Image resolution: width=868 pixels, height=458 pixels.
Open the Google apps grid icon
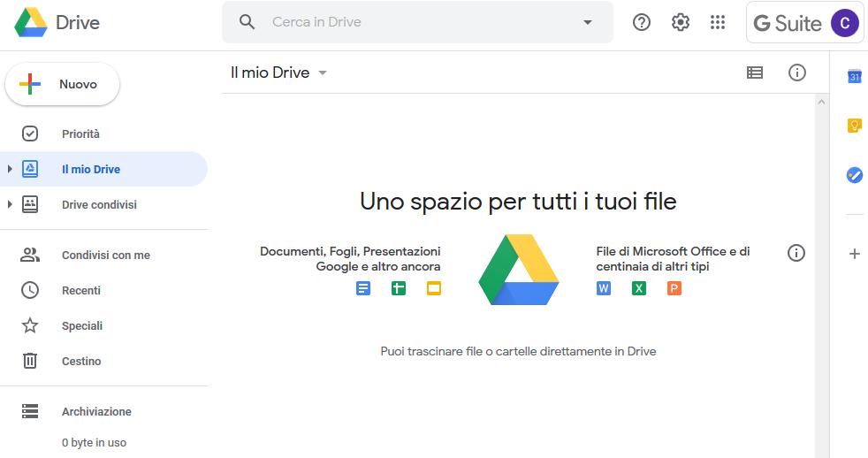718,22
